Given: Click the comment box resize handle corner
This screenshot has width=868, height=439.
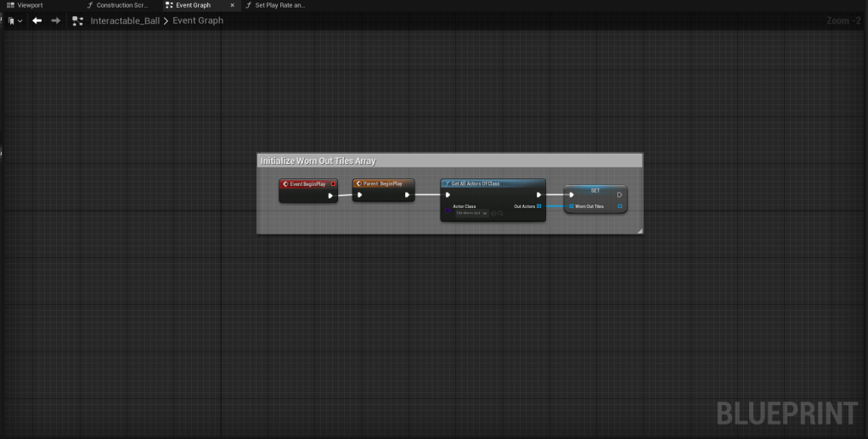Looking at the screenshot, I should click(x=640, y=231).
